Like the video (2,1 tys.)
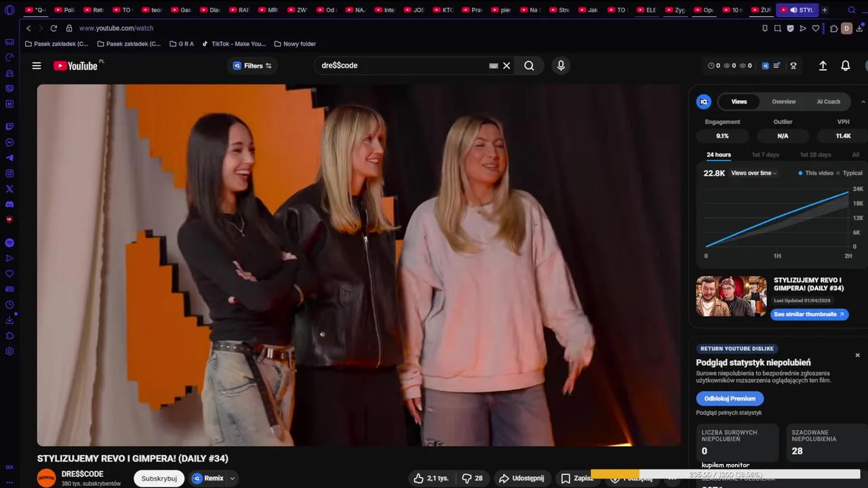The width and height of the screenshot is (868, 488). point(431,478)
